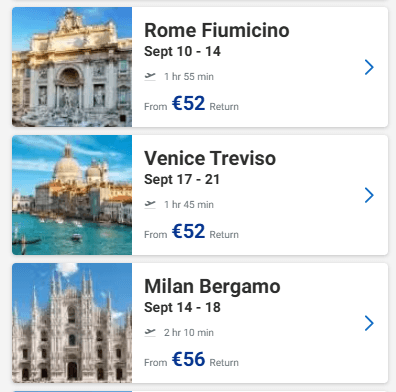The width and height of the screenshot is (396, 392).
Task: Open the Milan Bergamo destination title
Action: coord(212,286)
